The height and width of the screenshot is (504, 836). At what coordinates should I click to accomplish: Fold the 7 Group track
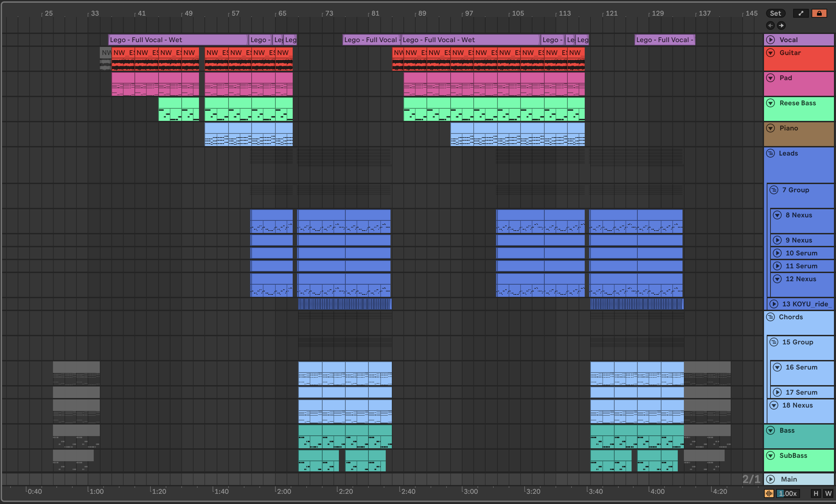click(774, 190)
